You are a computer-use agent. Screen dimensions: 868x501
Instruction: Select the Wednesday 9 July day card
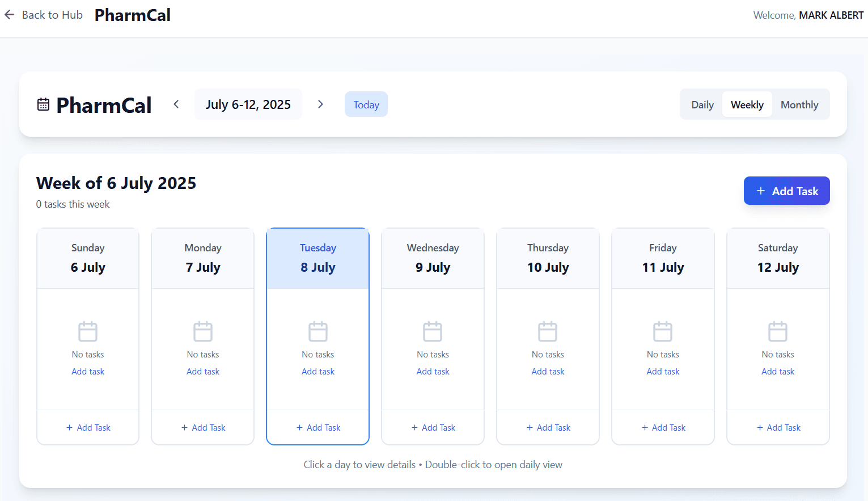coord(433,258)
